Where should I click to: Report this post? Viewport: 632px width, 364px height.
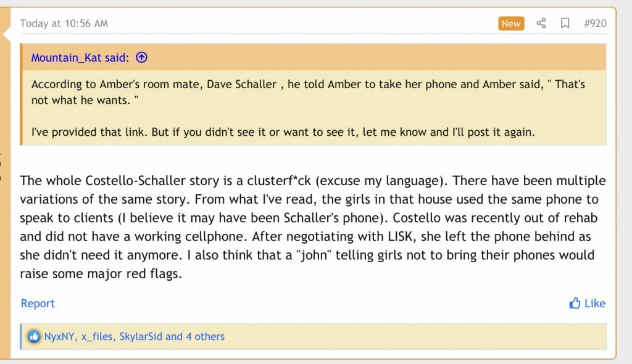(38, 304)
